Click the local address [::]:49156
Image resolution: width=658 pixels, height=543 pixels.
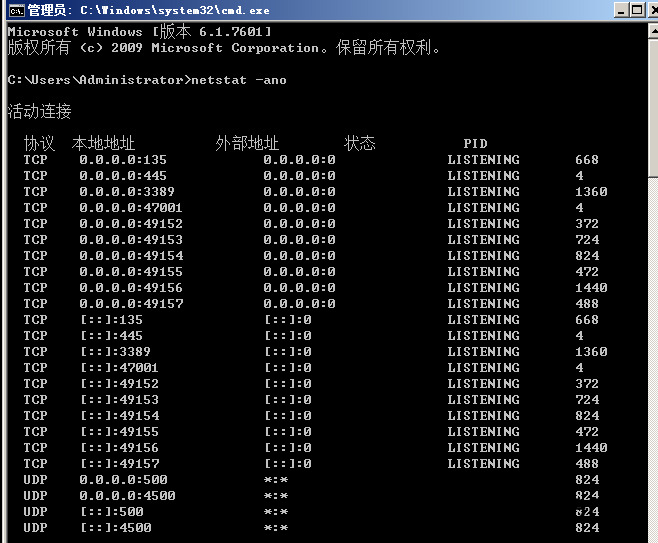coord(119,447)
